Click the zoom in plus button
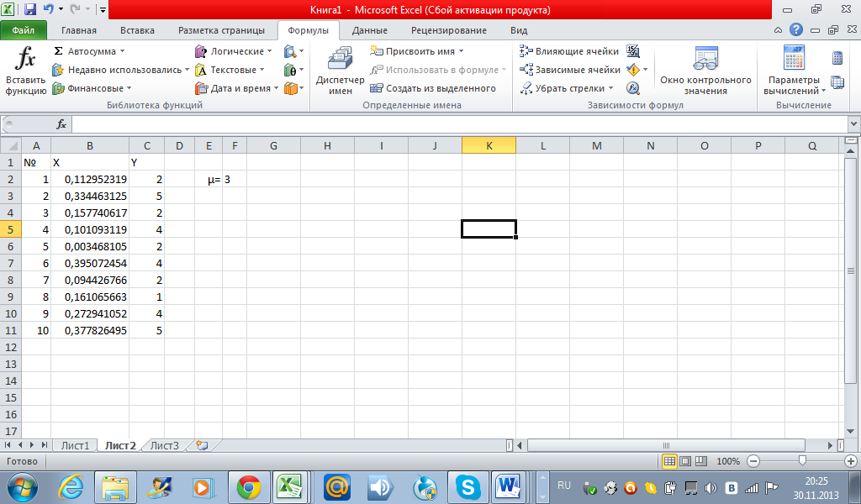 [851, 461]
